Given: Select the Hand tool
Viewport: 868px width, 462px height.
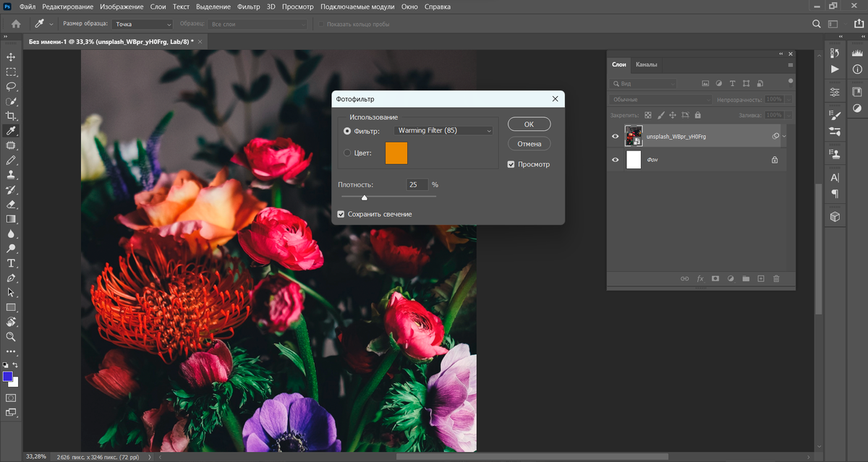Looking at the screenshot, I should point(11,322).
